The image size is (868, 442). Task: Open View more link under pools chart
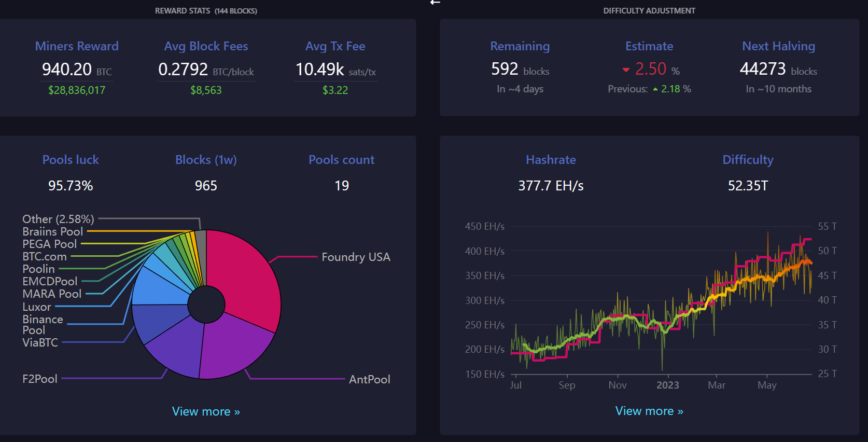[206, 411]
